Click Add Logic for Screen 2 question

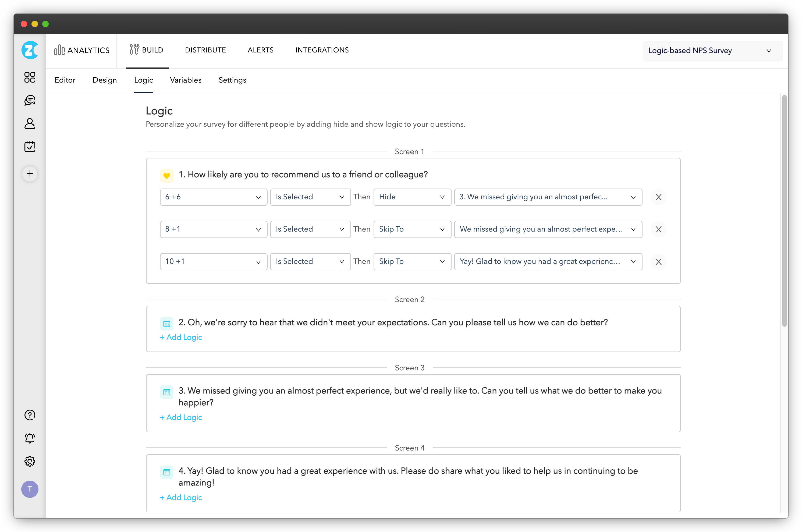point(181,337)
